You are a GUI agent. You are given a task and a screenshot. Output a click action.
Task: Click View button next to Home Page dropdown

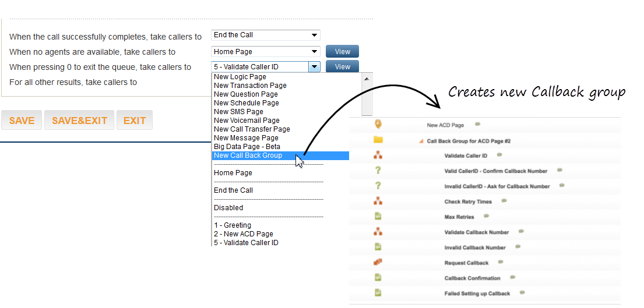coord(342,52)
